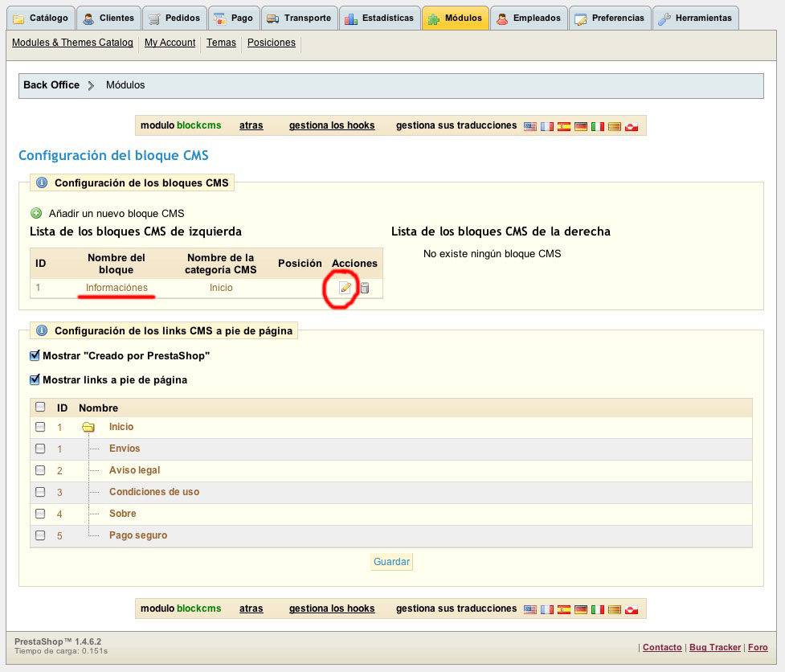This screenshot has width=785, height=672.
Task: Choose US flag in lower translations bar
Action: point(530,609)
